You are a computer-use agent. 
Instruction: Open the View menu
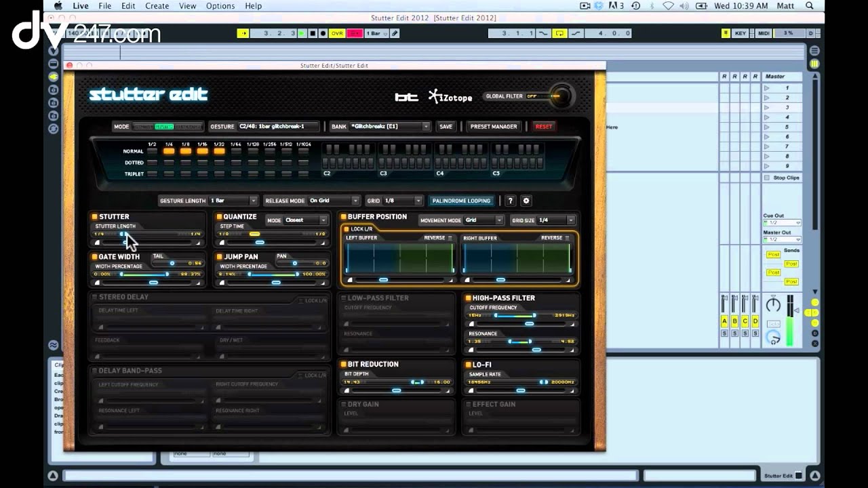pyautogui.click(x=187, y=5)
